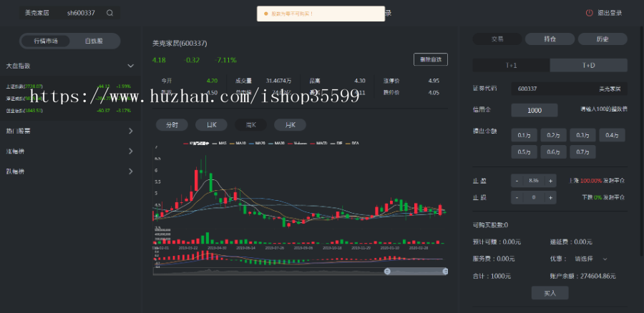
Task: Choose the 0.3万 amount button
Action: [x=582, y=135]
